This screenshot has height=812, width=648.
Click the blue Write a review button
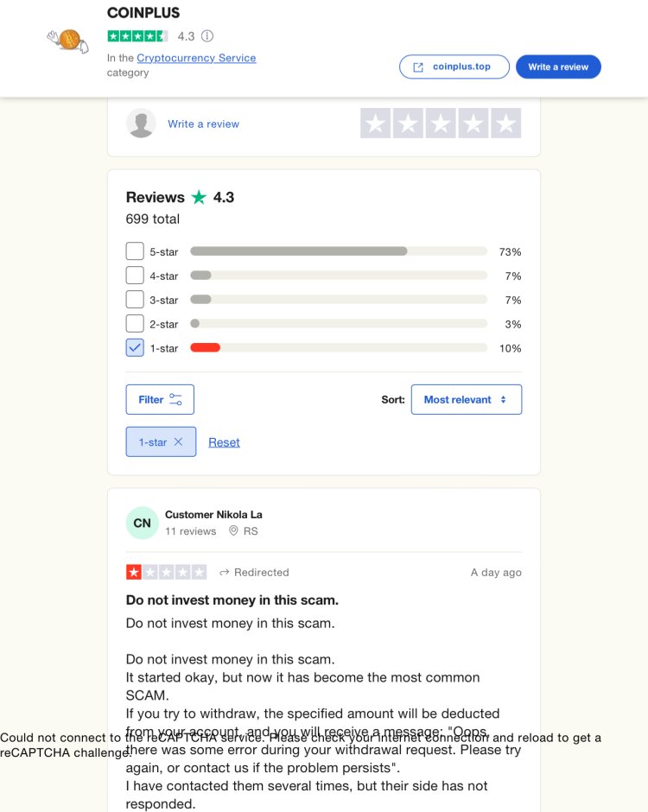pos(558,67)
